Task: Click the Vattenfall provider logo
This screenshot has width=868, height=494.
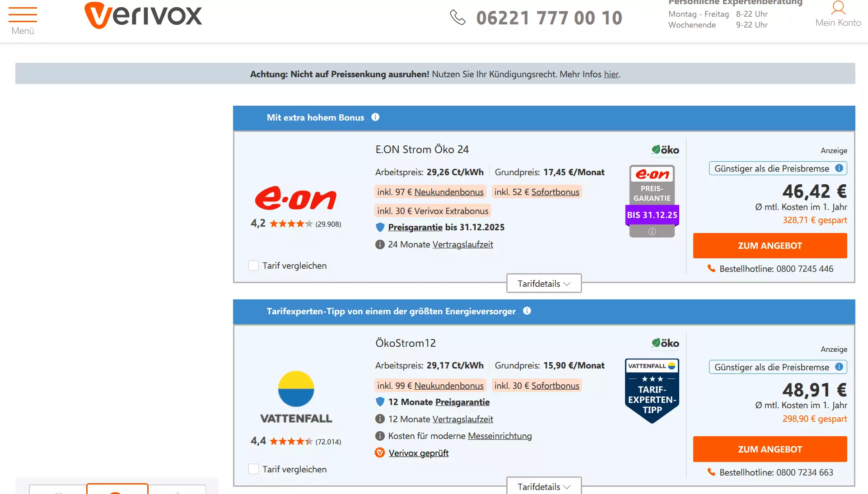Action: point(296,397)
